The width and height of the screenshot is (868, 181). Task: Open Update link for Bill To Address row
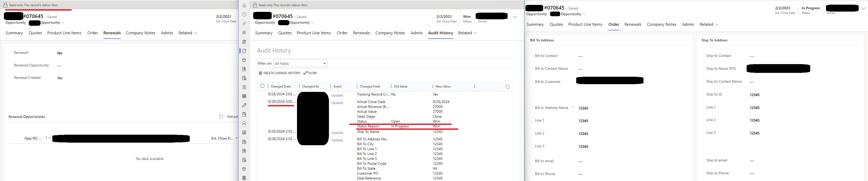coord(337,140)
